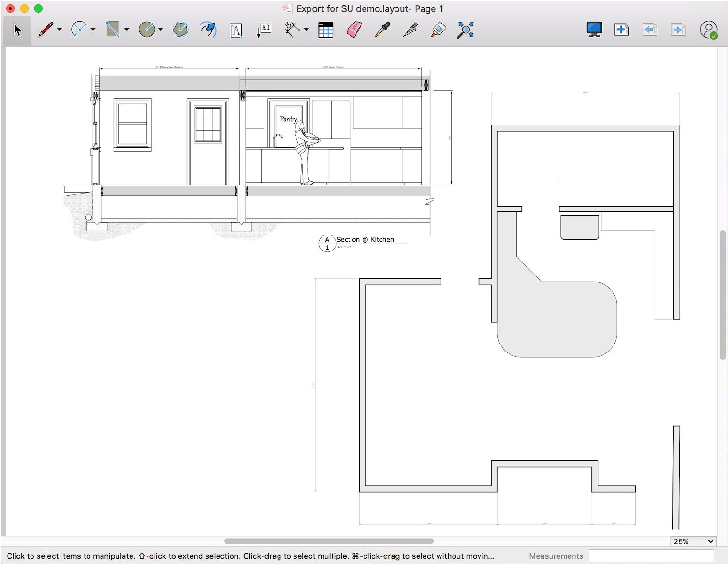This screenshot has height=564, width=728.
Task: Go to the next page arrow
Action: click(x=678, y=30)
